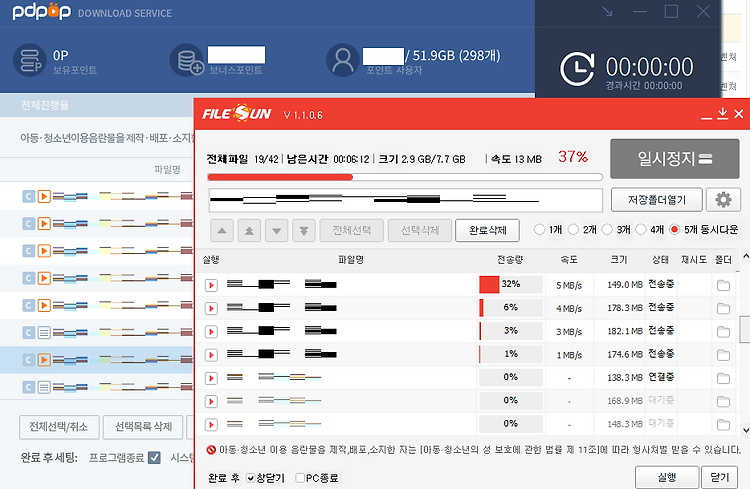Click the 재시도 column header

(x=694, y=260)
